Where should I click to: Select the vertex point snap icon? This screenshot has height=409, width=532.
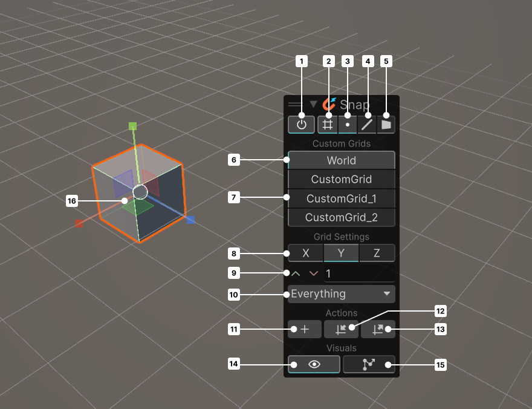pos(348,124)
